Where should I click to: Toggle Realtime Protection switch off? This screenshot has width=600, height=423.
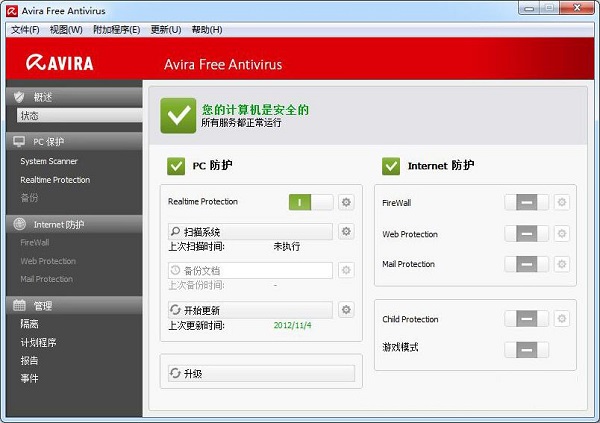(311, 202)
